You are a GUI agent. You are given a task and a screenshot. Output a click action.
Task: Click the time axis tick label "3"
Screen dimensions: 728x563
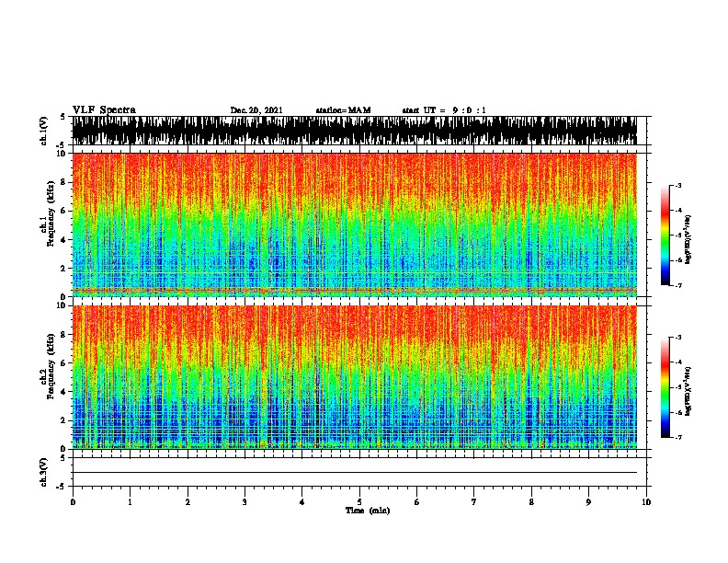(245, 502)
